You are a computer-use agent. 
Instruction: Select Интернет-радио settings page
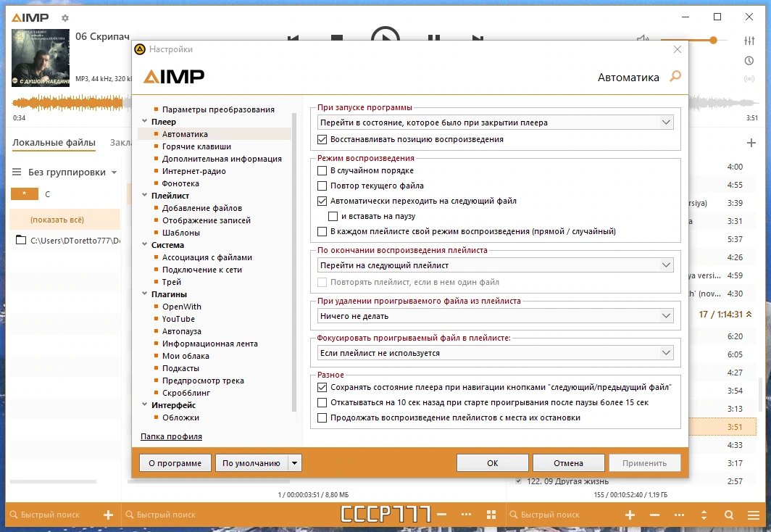(x=194, y=171)
